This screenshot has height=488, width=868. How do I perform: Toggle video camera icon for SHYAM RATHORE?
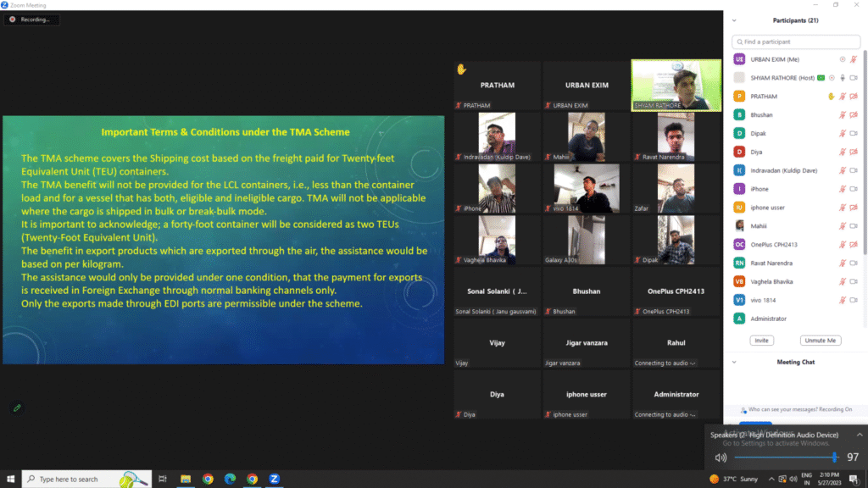pos(853,78)
